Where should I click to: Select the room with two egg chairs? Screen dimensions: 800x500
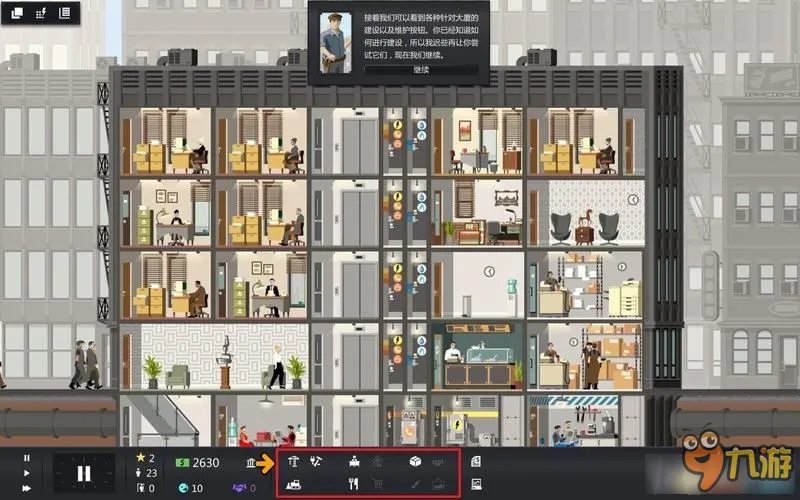tap(586, 213)
